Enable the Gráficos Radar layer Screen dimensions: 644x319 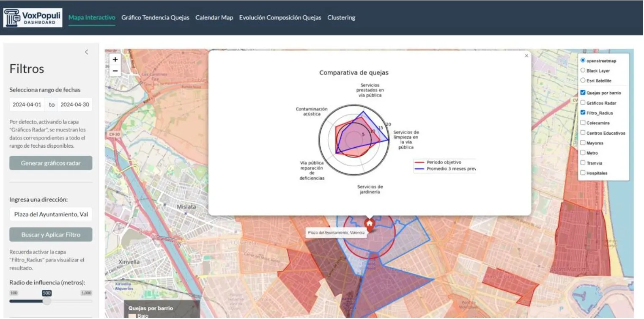pos(583,103)
